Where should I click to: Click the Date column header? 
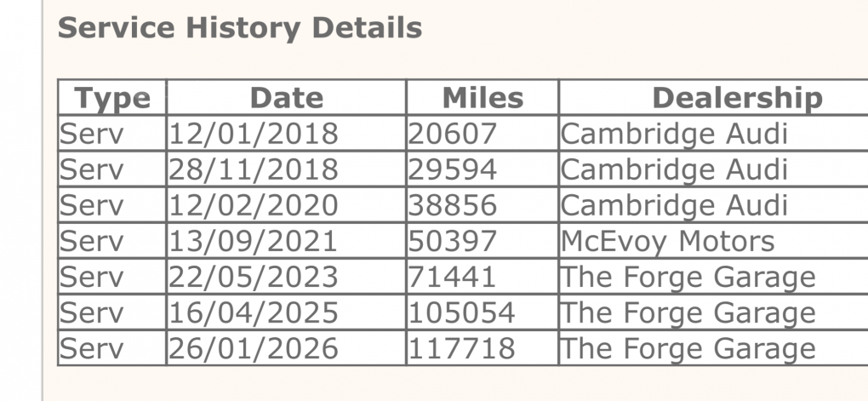pyautogui.click(x=286, y=98)
